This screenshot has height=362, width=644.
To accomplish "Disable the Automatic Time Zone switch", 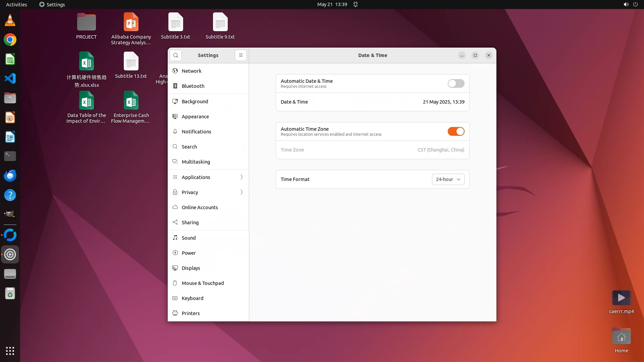I will (x=456, y=131).
